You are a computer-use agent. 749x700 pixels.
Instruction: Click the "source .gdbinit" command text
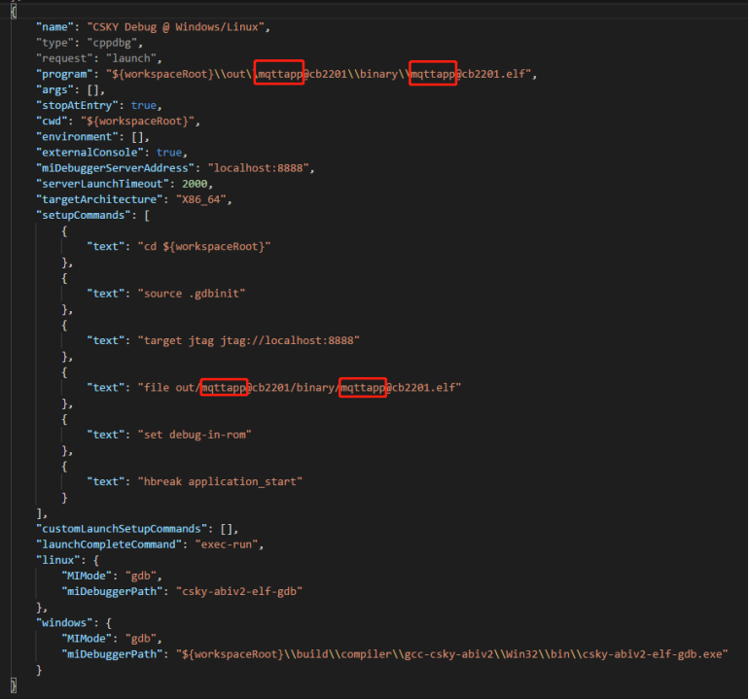click(192, 295)
